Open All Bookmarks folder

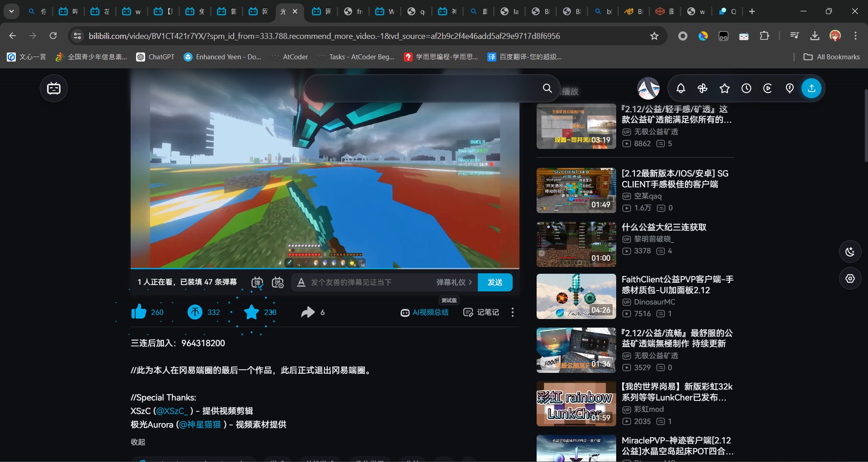[831, 57]
